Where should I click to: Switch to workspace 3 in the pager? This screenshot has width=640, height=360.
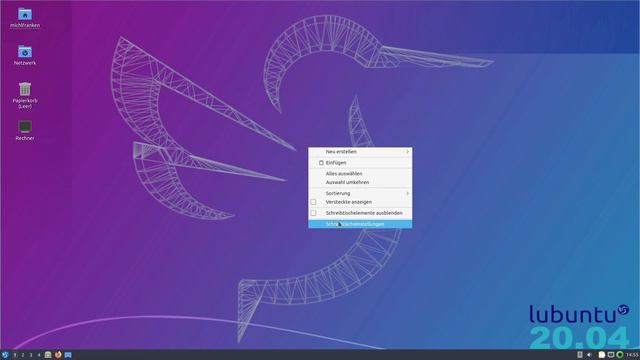pyautogui.click(x=31, y=355)
